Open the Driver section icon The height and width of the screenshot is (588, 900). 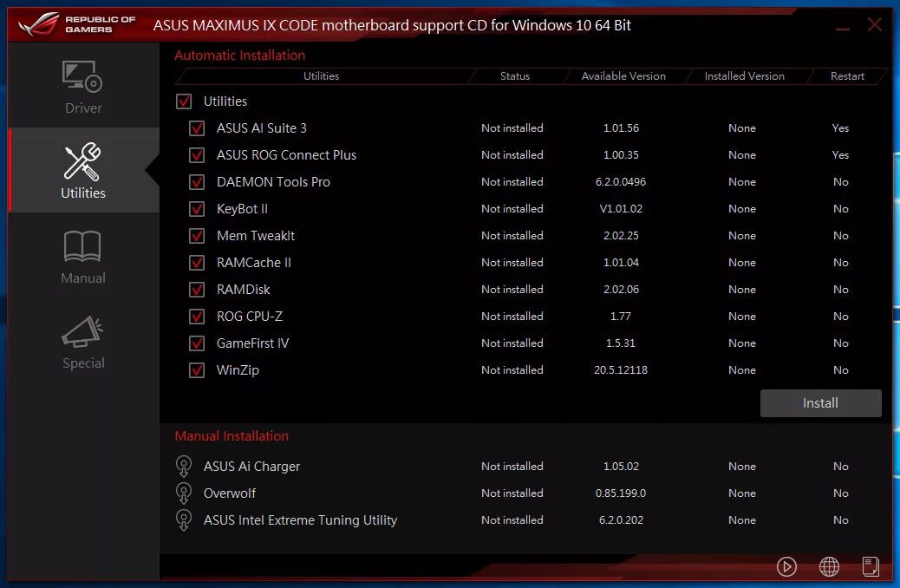point(82,76)
